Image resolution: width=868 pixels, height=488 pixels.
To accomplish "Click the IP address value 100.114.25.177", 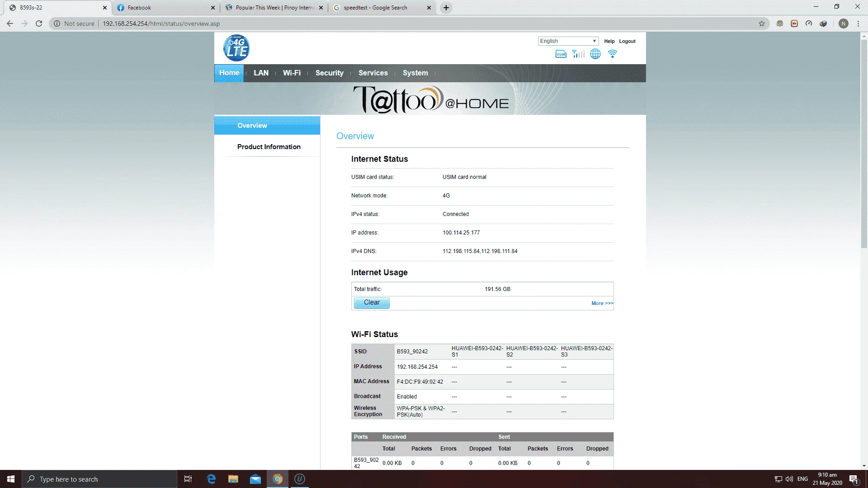I will click(461, 233).
